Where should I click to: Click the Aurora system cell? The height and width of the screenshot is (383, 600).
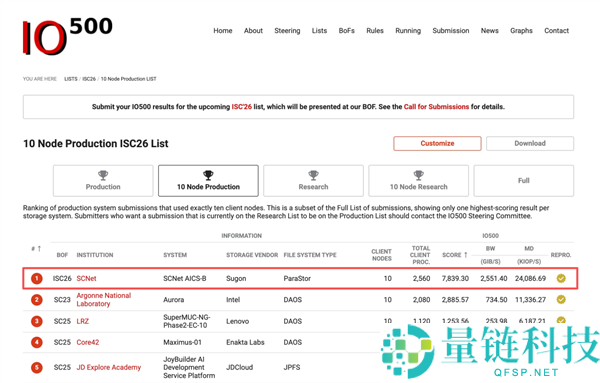[173, 300]
